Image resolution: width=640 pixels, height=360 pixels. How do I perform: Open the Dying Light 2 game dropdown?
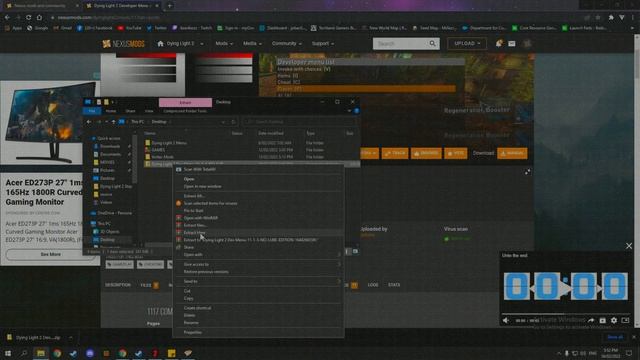(x=180, y=44)
